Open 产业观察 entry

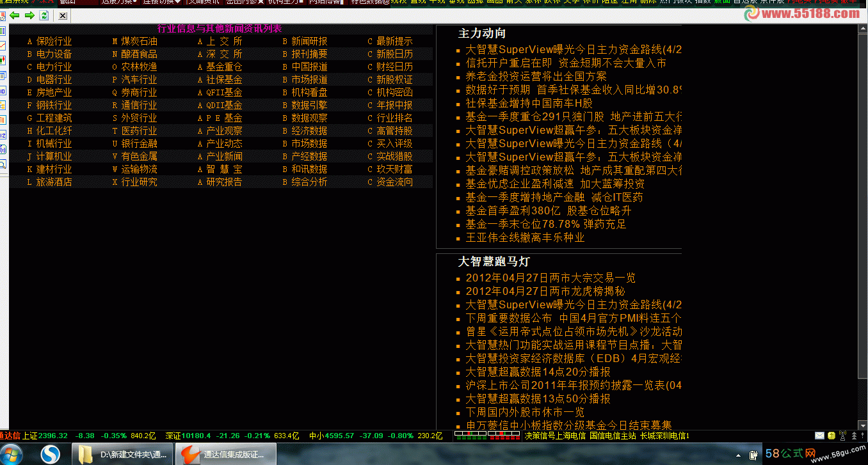pos(224,131)
